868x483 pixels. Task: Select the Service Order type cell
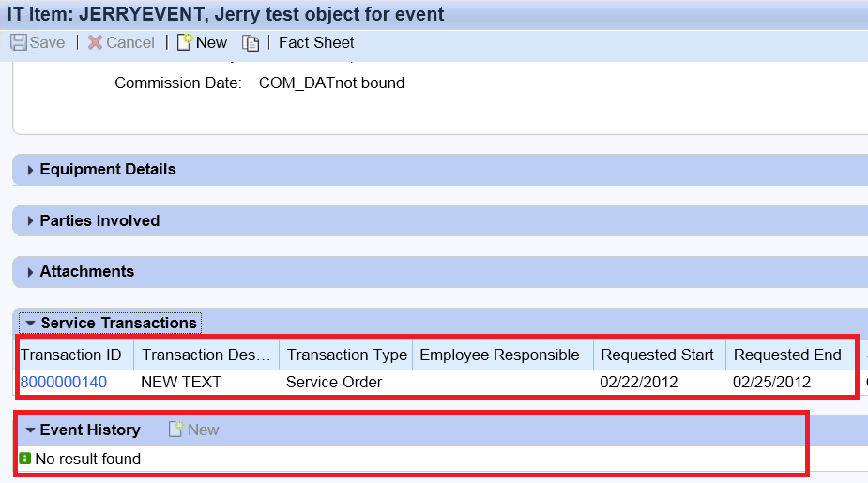[334, 383]
